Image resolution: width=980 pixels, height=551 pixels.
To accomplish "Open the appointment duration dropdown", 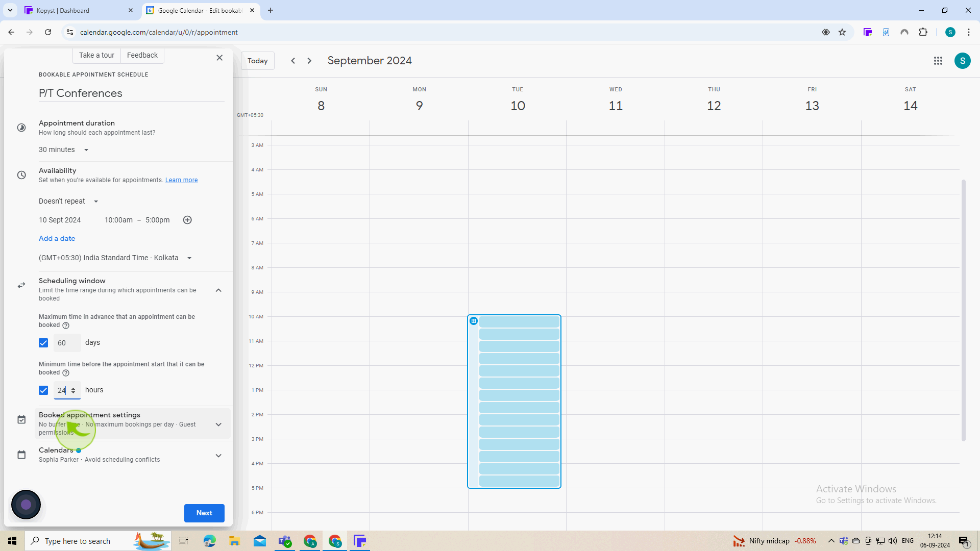I will 64,149.
